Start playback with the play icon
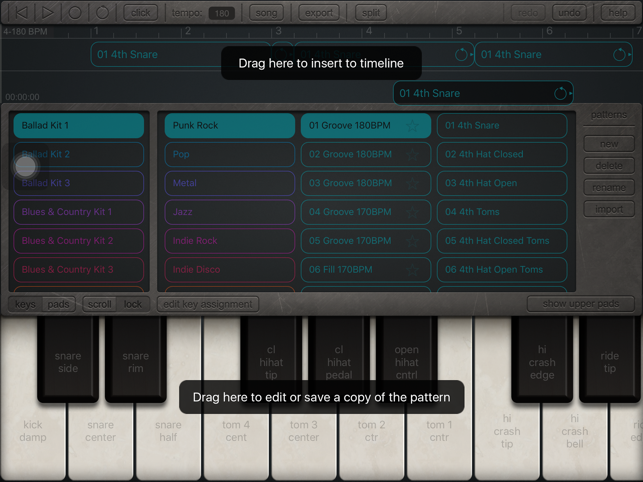The image size is (643, 482). (48, 13)
